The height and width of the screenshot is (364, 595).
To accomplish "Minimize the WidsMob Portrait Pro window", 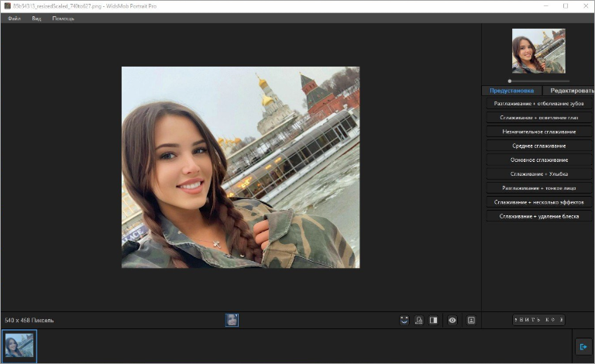I will [x=546, y=6].
